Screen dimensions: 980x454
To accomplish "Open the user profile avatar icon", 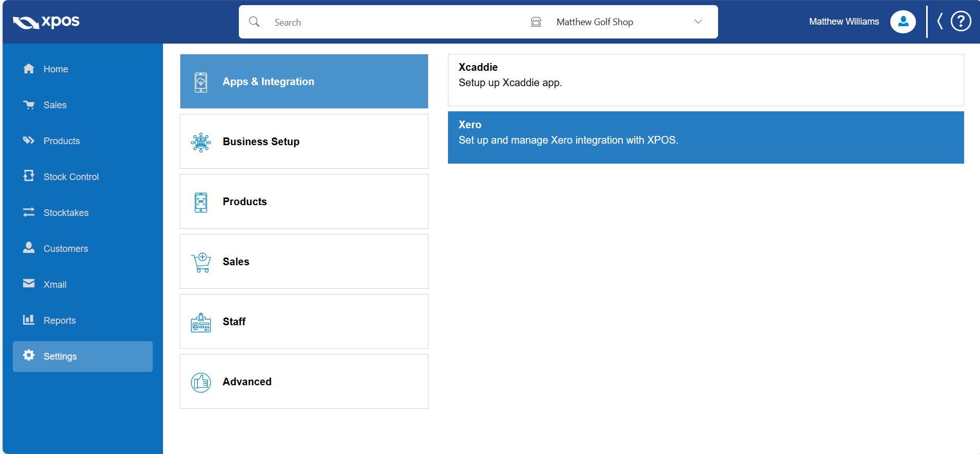I will [x=903, y=22].
